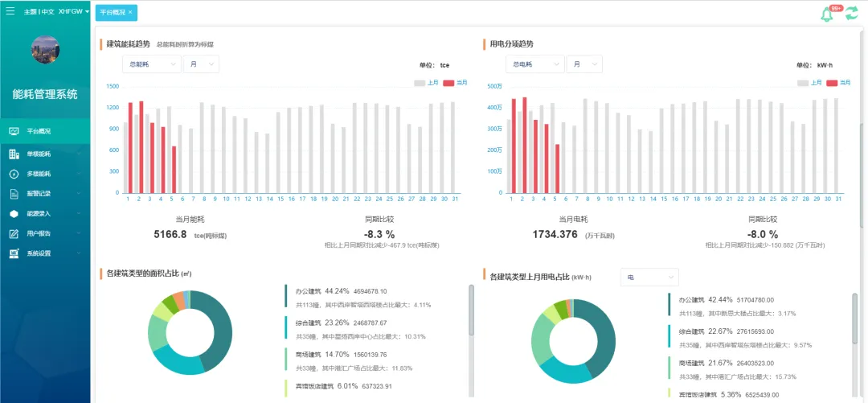The image size is (868, 403).
Task: Click the 主题 theme link
Action: [x=31, y=12]
